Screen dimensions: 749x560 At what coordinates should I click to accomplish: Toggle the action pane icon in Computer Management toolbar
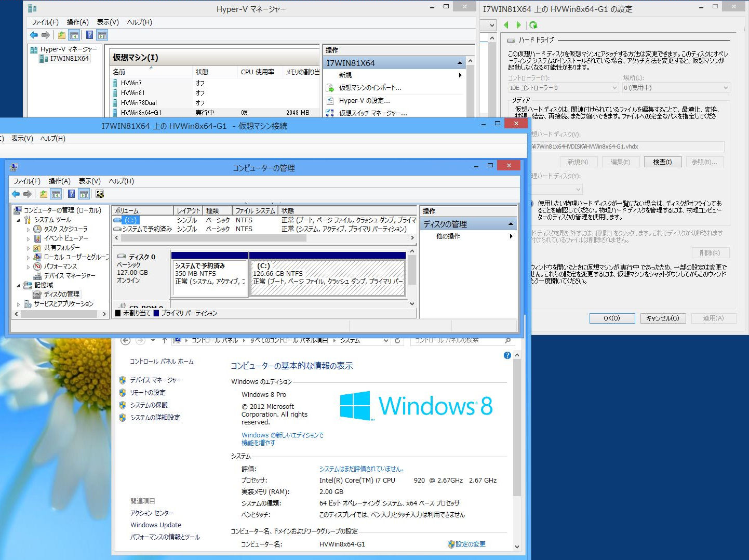(x=84, y=194)
